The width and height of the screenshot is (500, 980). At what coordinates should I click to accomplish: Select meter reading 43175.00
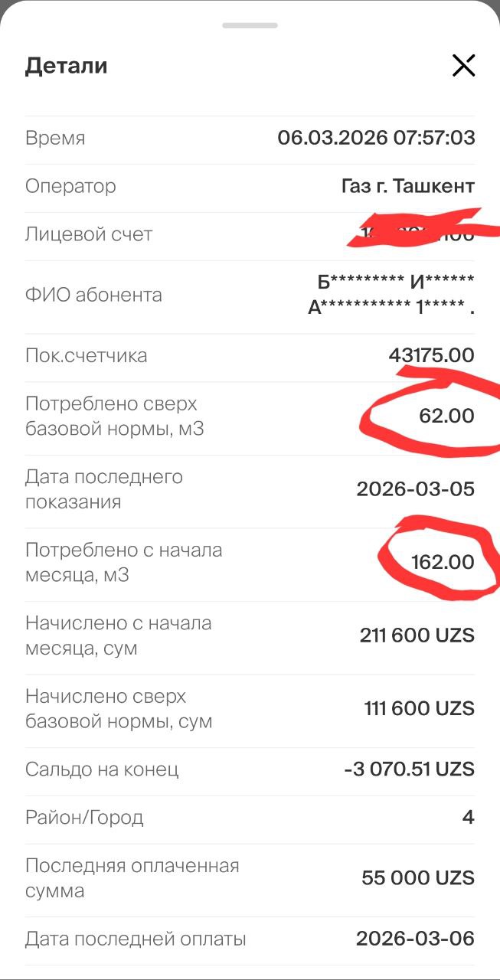432,355
